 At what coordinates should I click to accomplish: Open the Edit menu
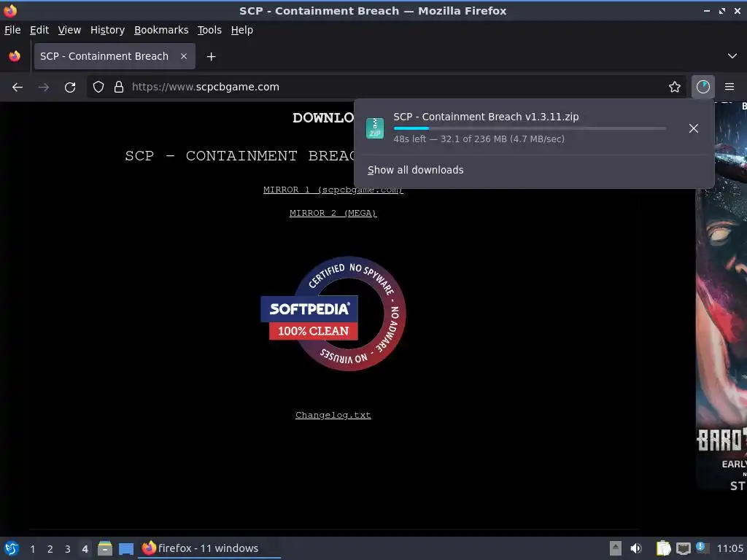[39, 30]
